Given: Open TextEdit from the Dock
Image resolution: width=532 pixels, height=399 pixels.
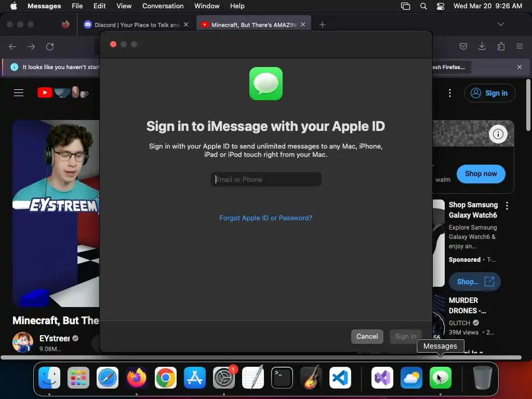Looking at the screenshot, I should pyautogui.click(x=253, y=378).
